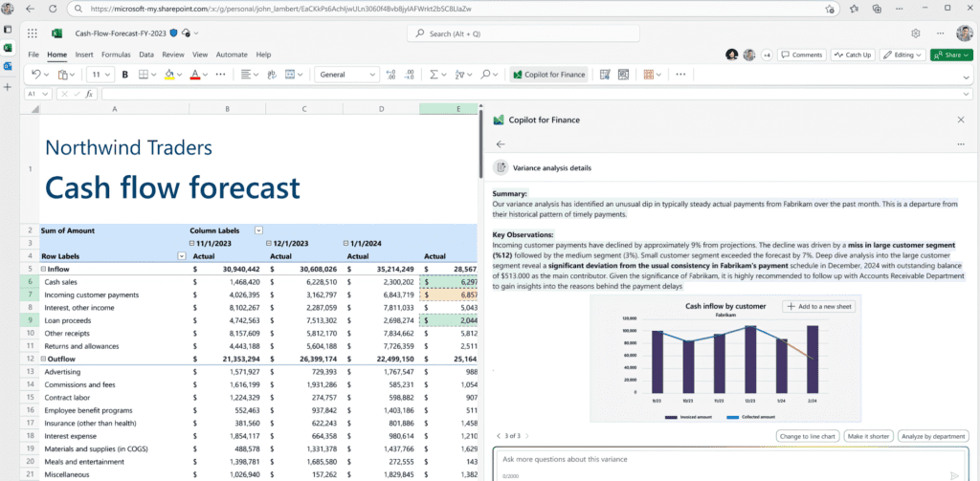Open font color picker arrow

205,75
